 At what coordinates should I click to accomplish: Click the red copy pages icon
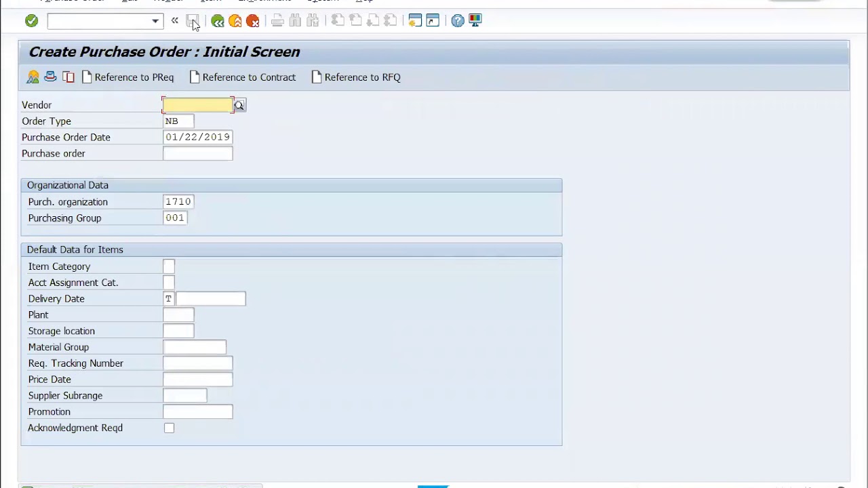point(68,77)
